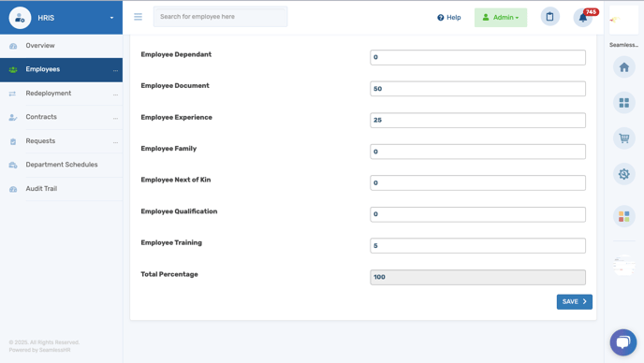
Task: Focus the employee search box
Action: point(221,17)
